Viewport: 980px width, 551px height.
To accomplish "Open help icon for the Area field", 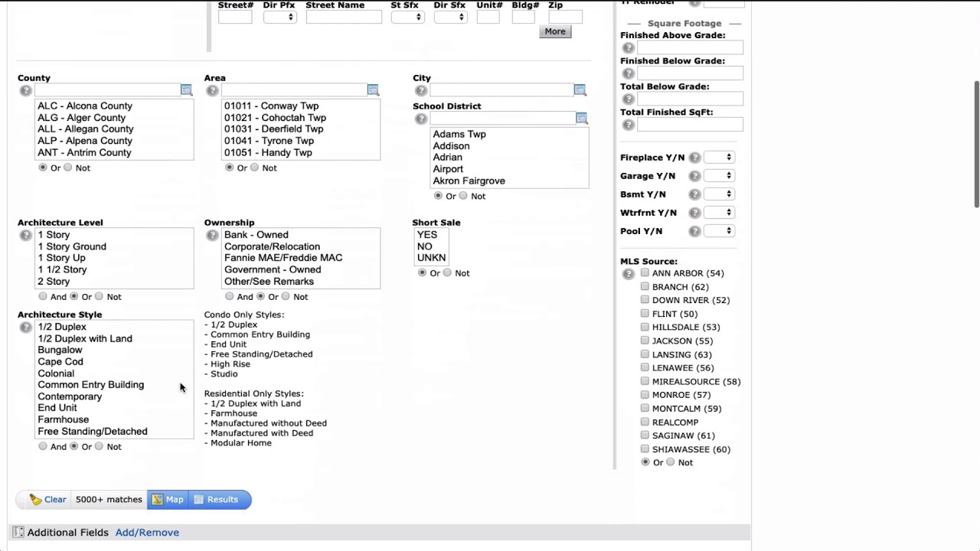I will [x=213, y=91].
